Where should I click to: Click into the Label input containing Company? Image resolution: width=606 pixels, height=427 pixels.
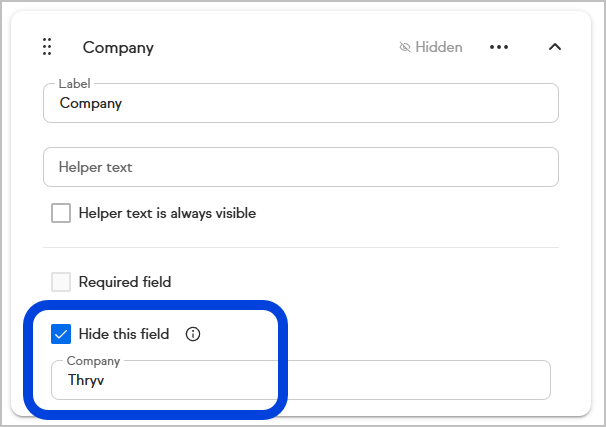[x=300, y=103]
